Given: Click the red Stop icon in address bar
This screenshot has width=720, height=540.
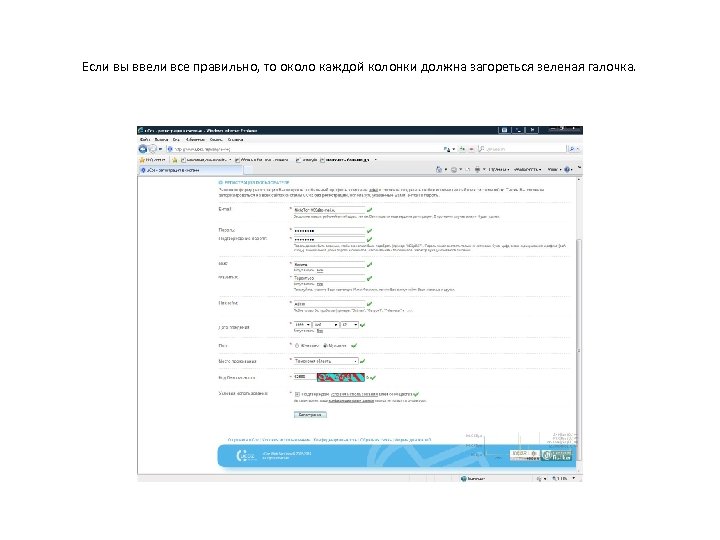Looking at the screenshot, I should 471,149.
